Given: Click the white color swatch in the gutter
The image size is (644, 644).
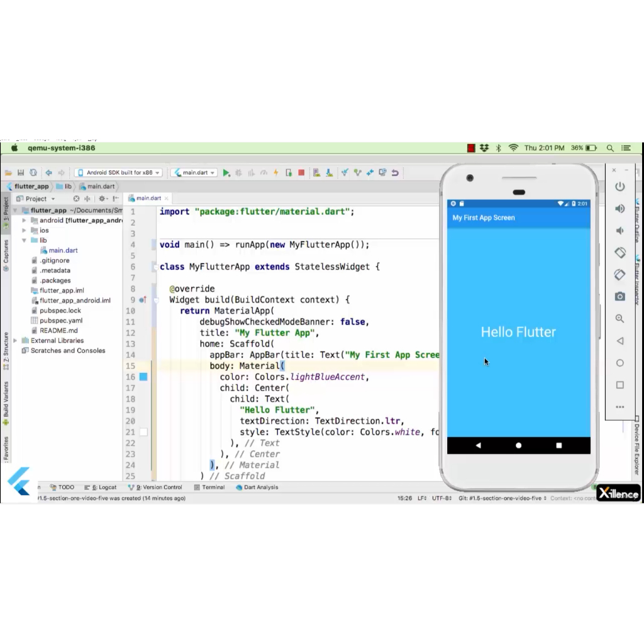Looking at the screenshot, I should (143, 432).
